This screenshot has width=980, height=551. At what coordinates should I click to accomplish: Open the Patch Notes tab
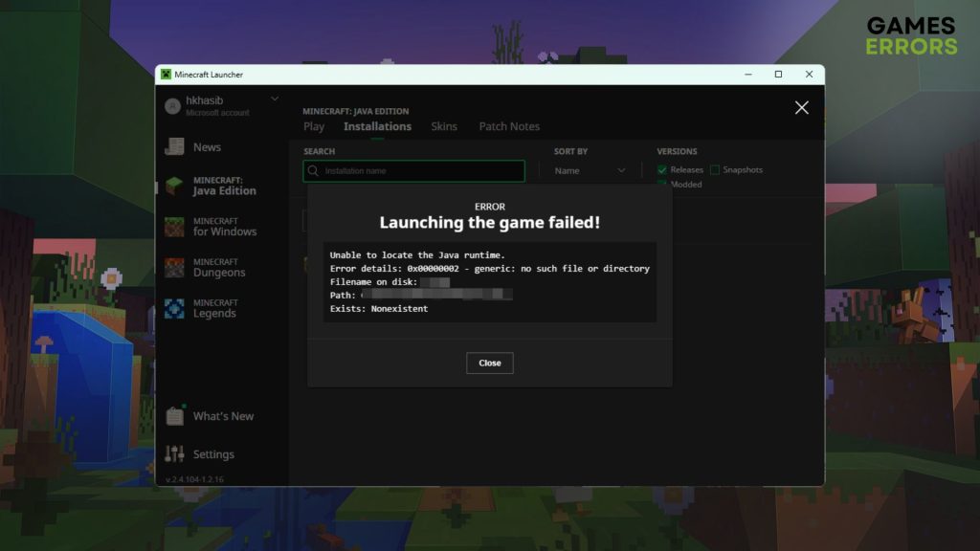(x=509, y=126)
